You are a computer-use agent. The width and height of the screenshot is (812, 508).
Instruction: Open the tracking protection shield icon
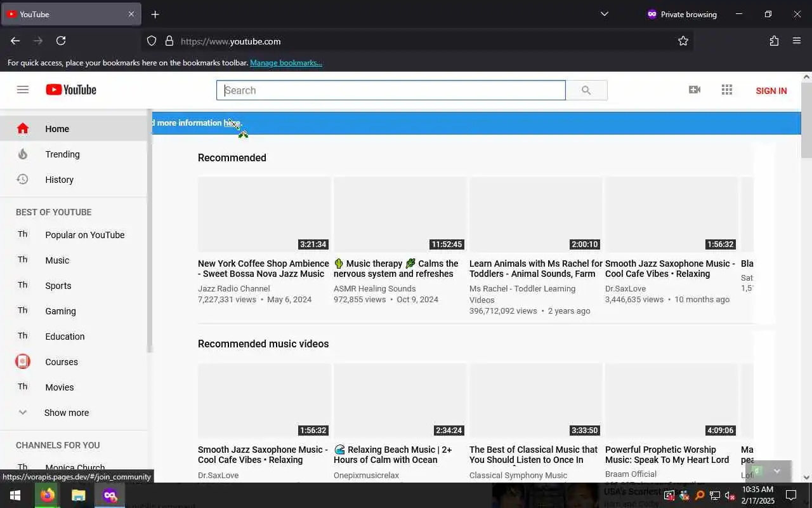(152, 41)
